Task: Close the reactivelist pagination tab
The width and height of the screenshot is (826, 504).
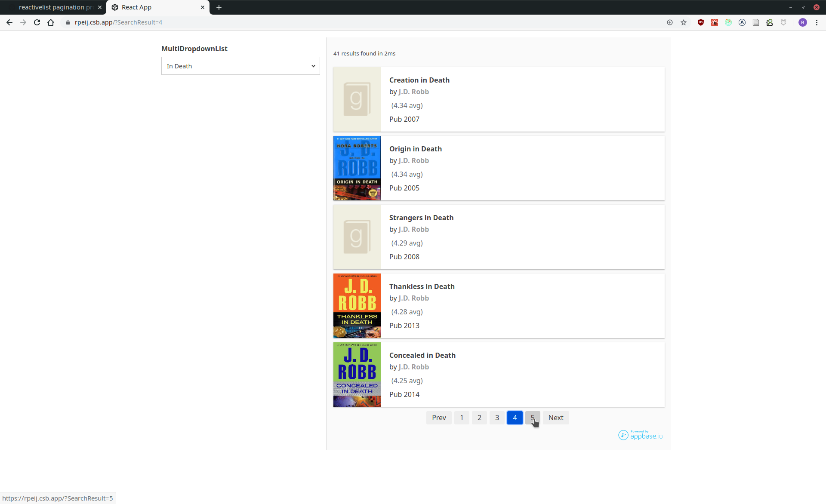Action: pos(100,7)
